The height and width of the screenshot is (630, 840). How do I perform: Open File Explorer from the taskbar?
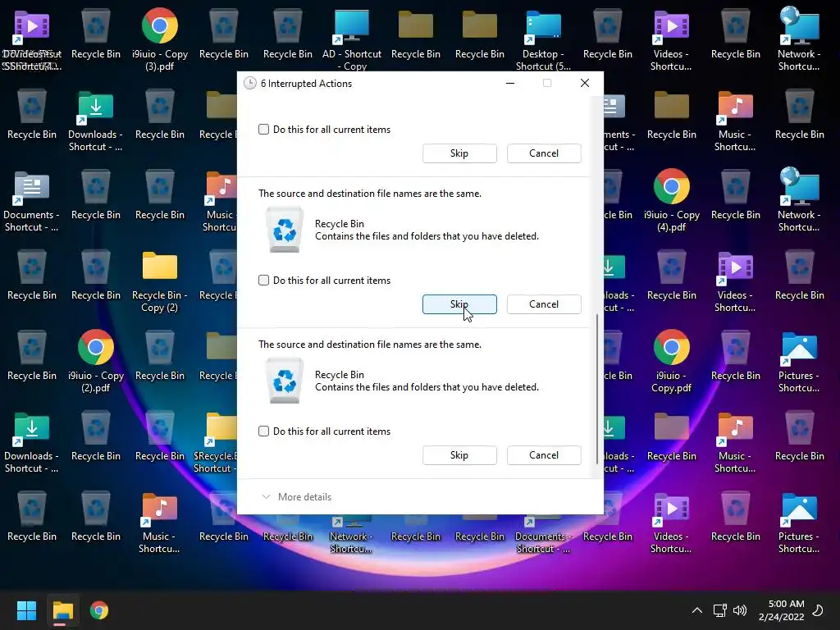point(62,610)
